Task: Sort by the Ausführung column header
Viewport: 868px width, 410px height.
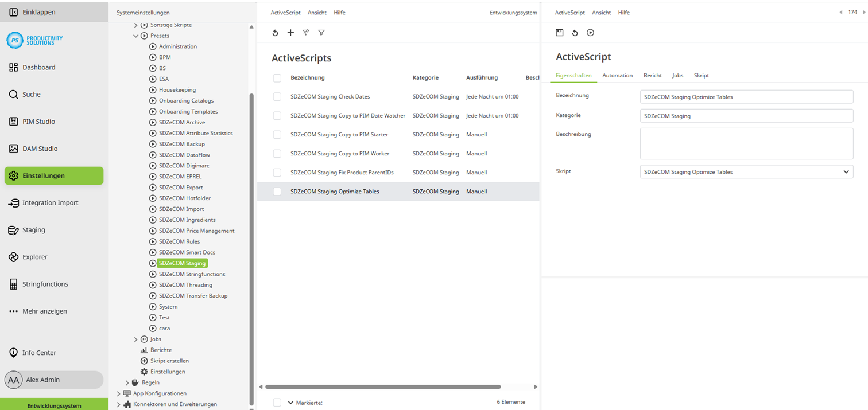Action: click(x=482, y=78)
